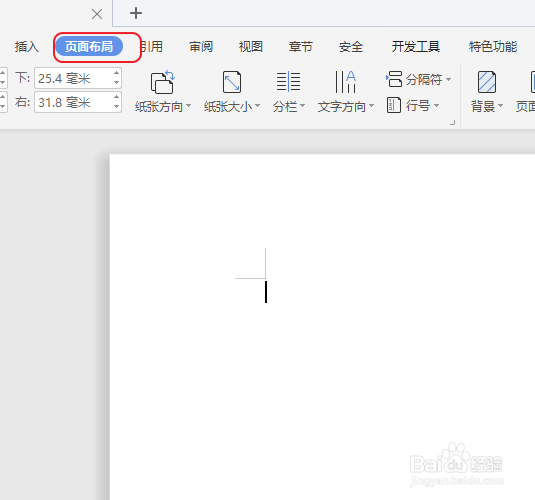This screenshot has height=500, width=535.
Task: Expand the 行号 dropdown arrow
Action: point(436,105)
